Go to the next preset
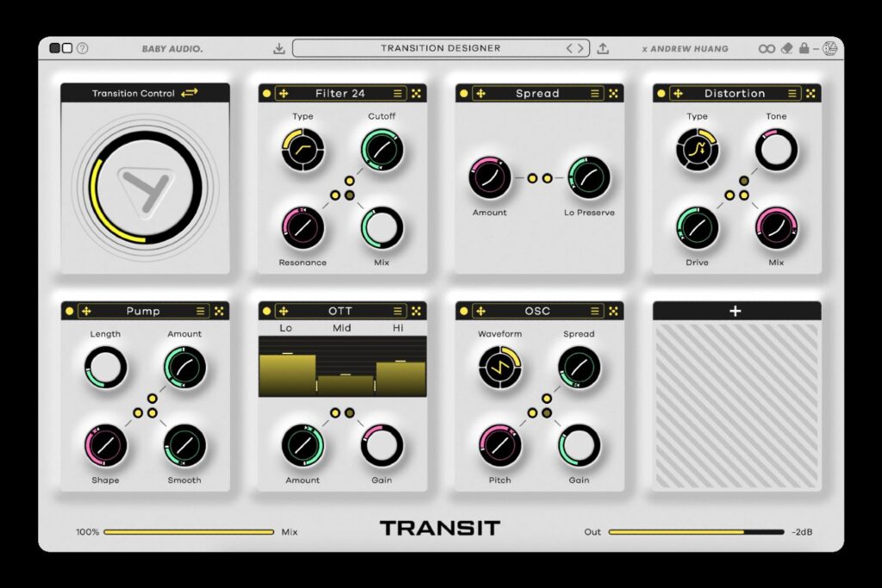This screenshot has height=588, width=882. tap(581, 48)
